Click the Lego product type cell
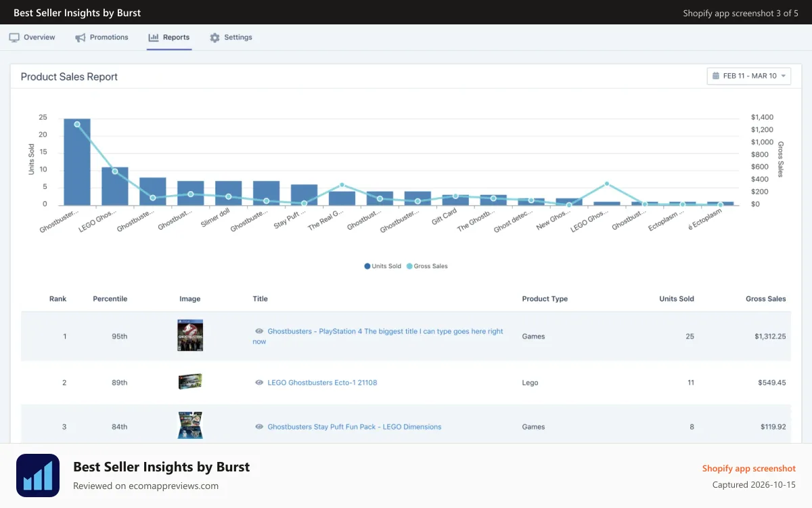 tap(530, 383)
